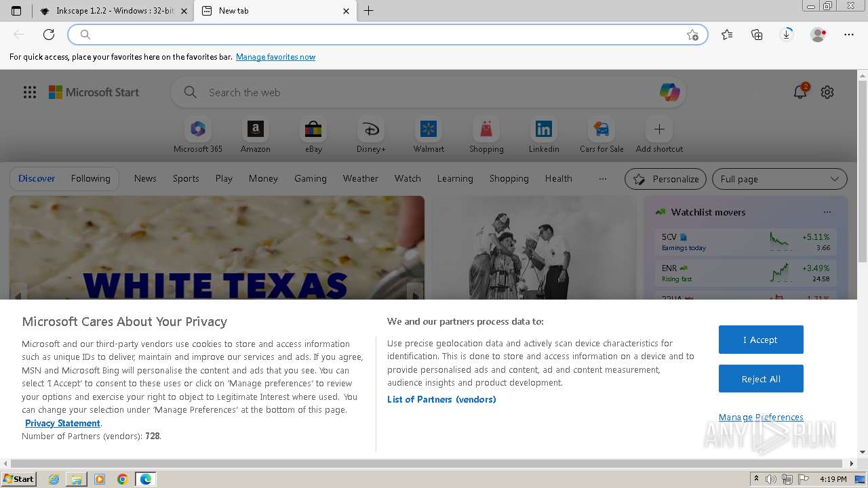
Task: Select the Following feed tab
Action: click(x=90, y=178)
